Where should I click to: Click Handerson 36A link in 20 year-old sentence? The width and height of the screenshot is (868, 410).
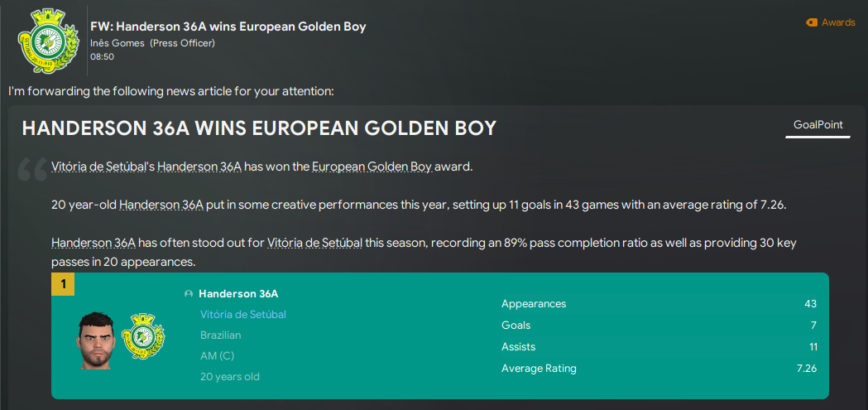pos(161,205)
